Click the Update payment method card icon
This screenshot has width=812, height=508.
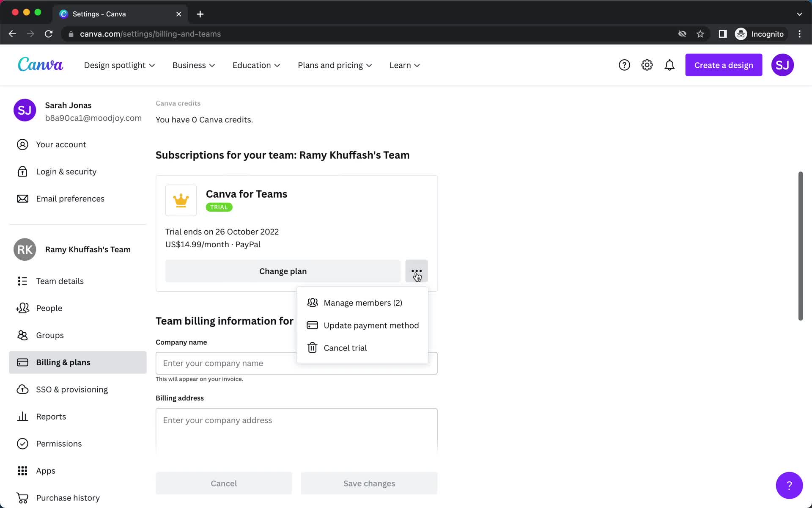click(x=313, y=325)
